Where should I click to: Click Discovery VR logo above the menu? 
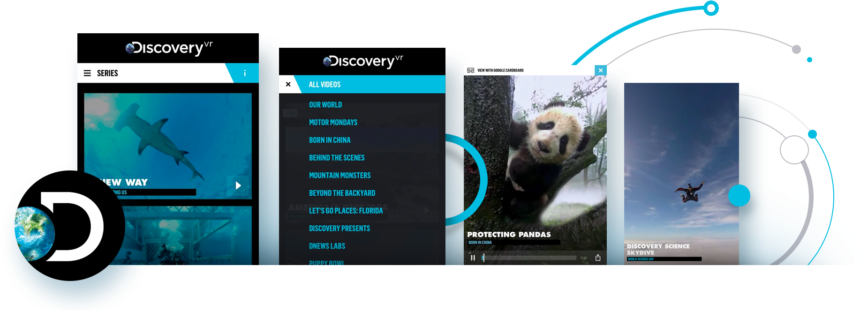[x=363, y=61]
